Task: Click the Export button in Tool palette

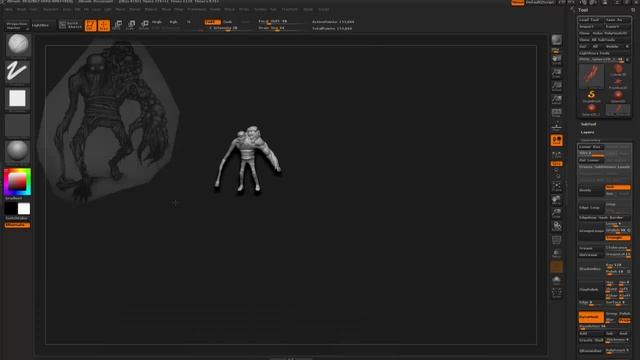Action: coord(617,27)
